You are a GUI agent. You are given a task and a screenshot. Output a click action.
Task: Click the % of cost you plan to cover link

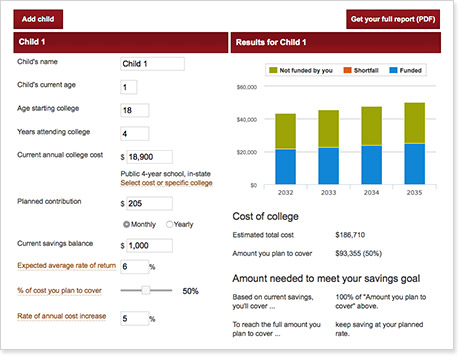[59, 291]
